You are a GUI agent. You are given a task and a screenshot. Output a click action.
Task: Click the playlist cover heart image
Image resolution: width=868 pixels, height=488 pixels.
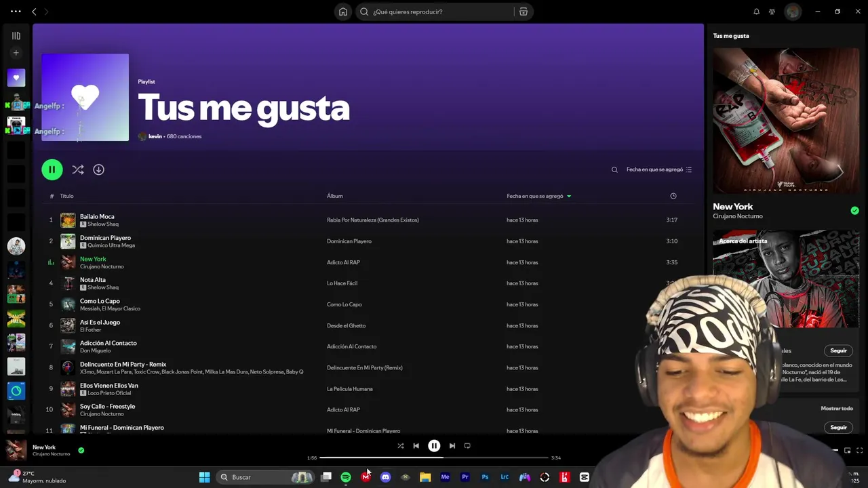tap(85, 98)
